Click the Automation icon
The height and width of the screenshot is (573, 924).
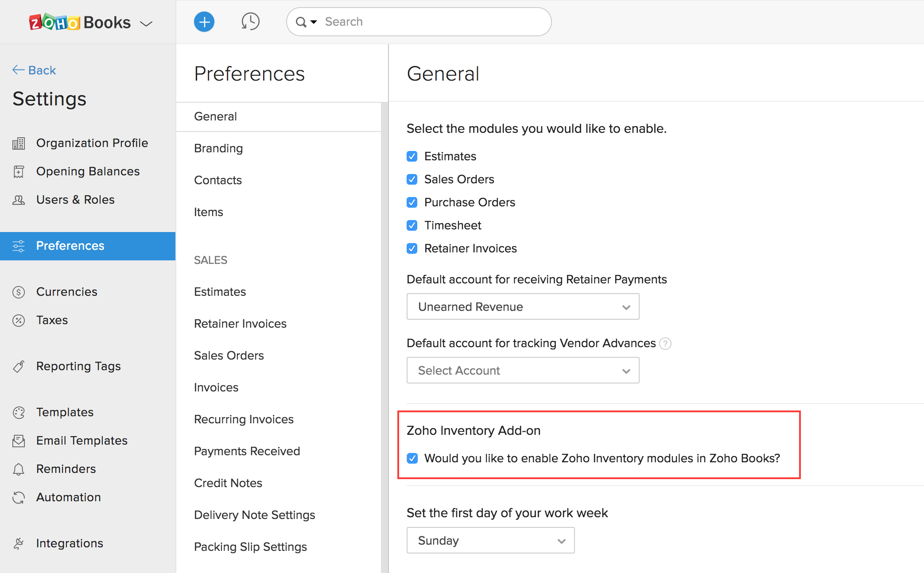(19, 496)
